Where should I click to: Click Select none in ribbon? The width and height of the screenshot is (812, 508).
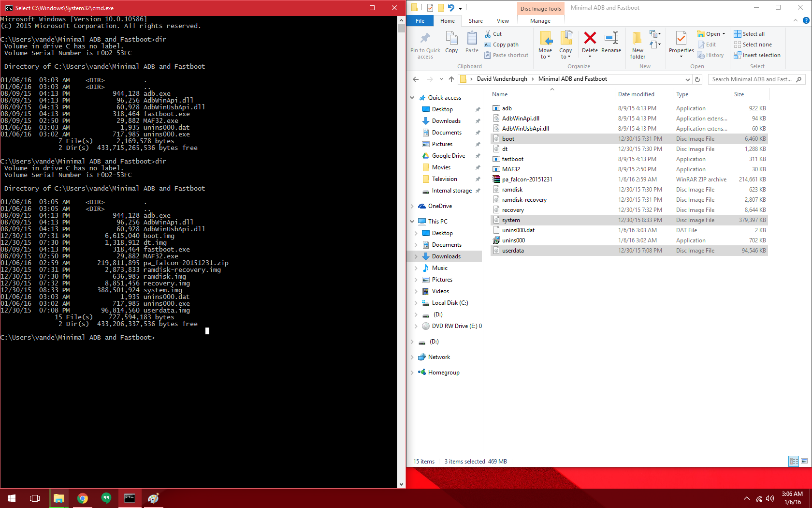point(753,45)
